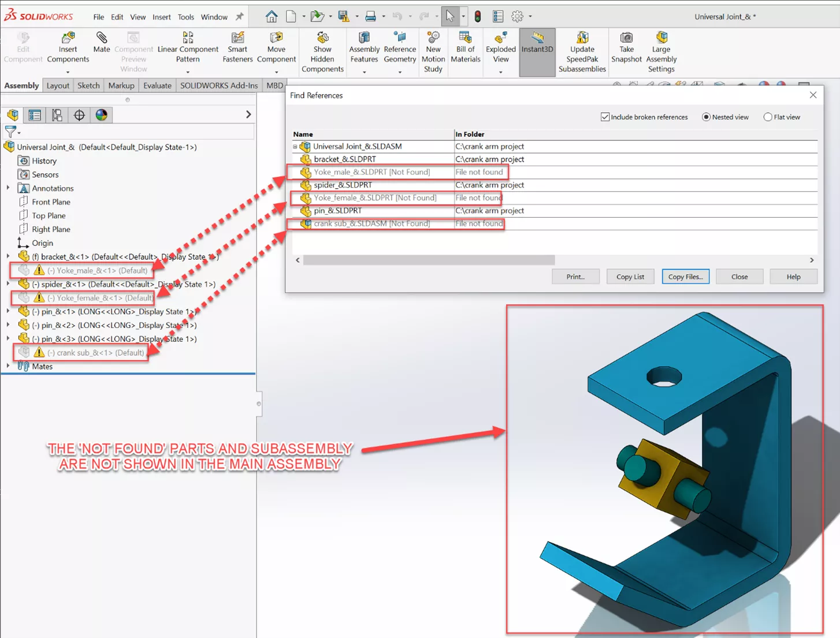
Task: Select the Nested view radio button
Action: [x=706, y=117]
